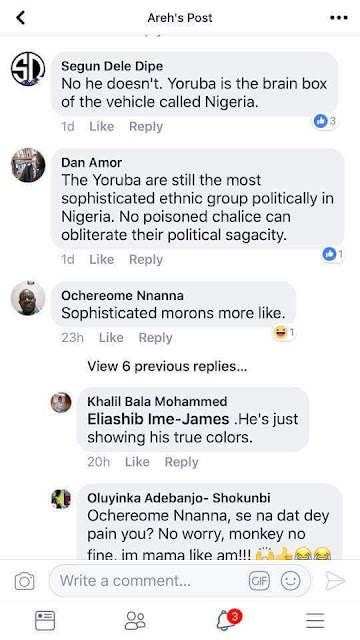Open the three-dot options menu
Image resolution: width=360 pixels, height=640 pixels.
[339, 18]
